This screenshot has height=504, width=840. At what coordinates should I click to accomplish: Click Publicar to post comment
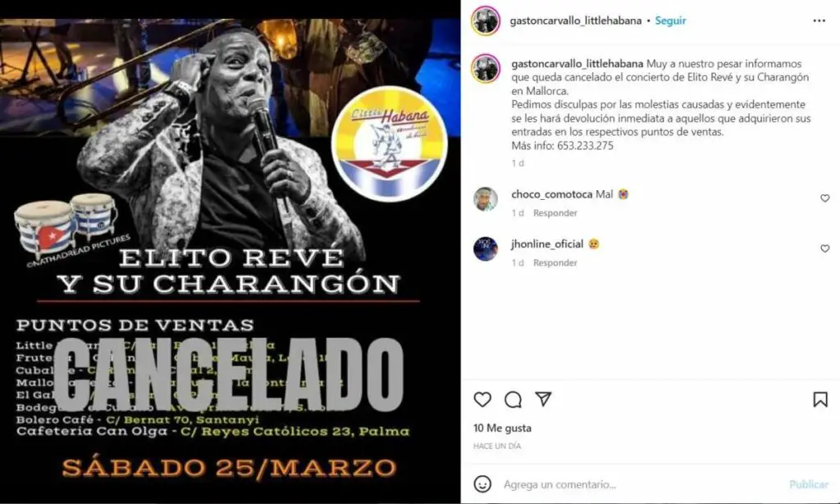(808, 484)
